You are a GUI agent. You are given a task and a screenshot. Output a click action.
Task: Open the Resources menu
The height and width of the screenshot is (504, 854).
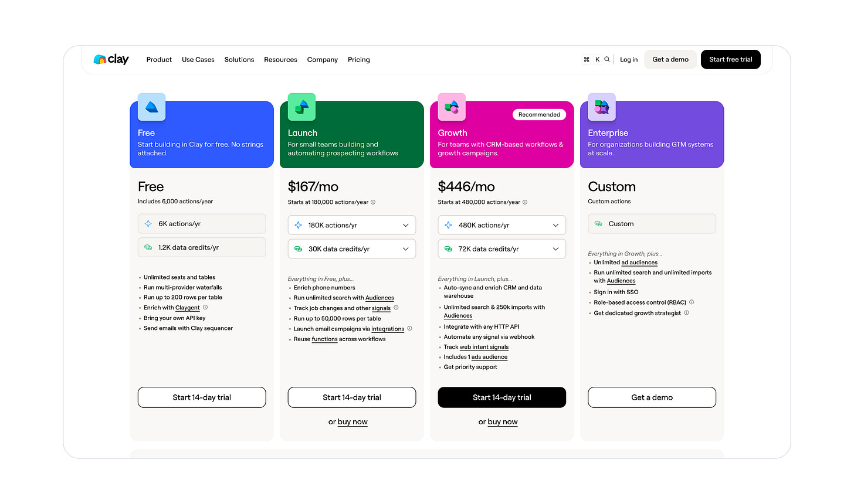tap(280, 60)
